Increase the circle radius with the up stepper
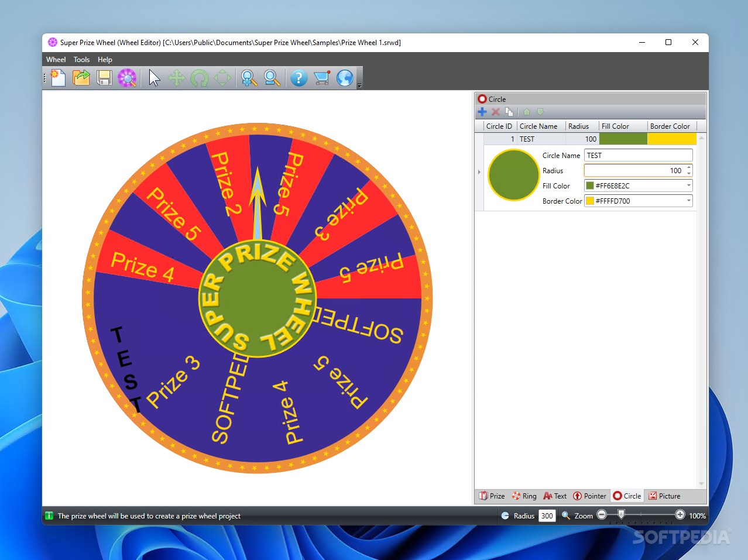 pyautogui.click(x=689, y=167)
